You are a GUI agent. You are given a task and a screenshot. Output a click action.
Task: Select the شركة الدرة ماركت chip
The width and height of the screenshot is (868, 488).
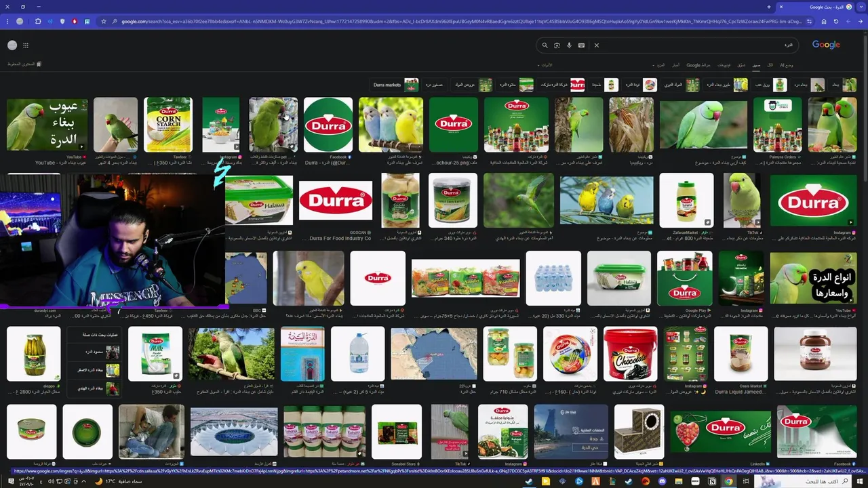click(x=561, y=85)
